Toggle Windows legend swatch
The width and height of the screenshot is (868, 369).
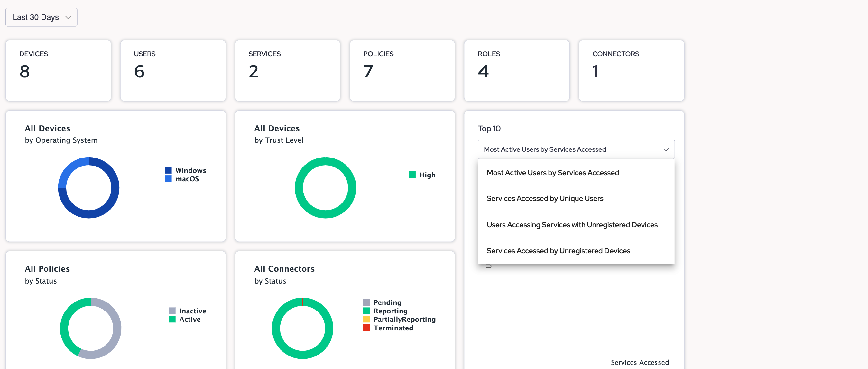[x=168, y=170]
